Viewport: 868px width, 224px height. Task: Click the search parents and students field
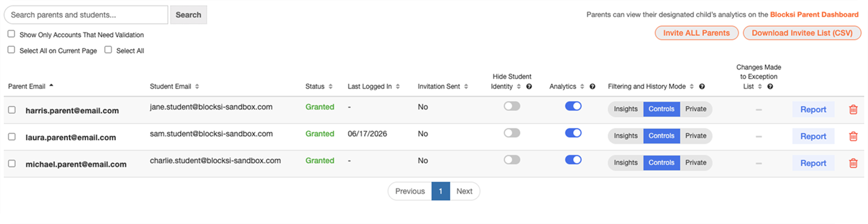[86, 15]
